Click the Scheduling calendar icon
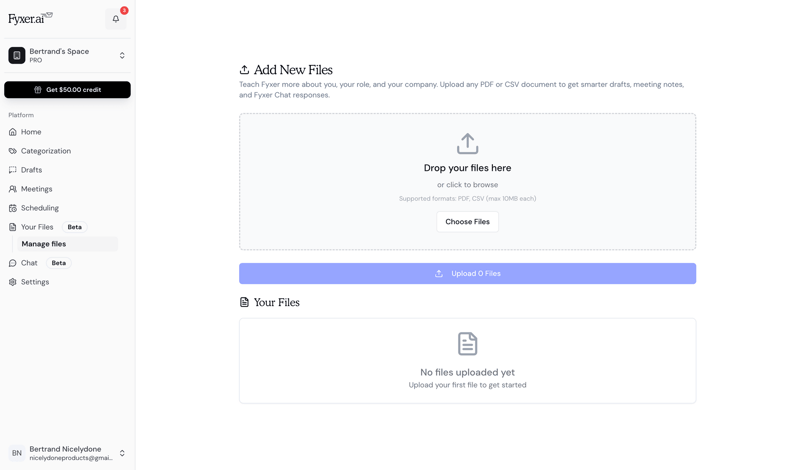This screenshot has height=470, width=800. (13, 208)
